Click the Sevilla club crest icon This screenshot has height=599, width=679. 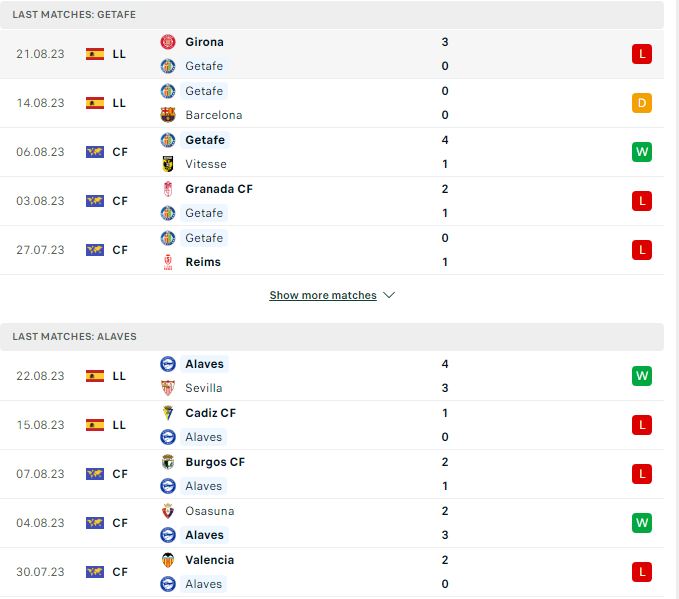pyautogui.click(x=168, y=388)
